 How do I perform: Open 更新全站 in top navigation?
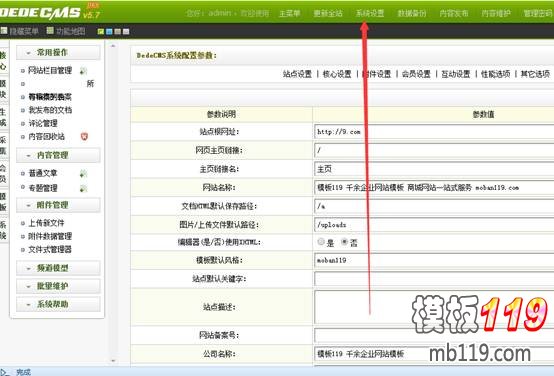(x=328, y=13)
